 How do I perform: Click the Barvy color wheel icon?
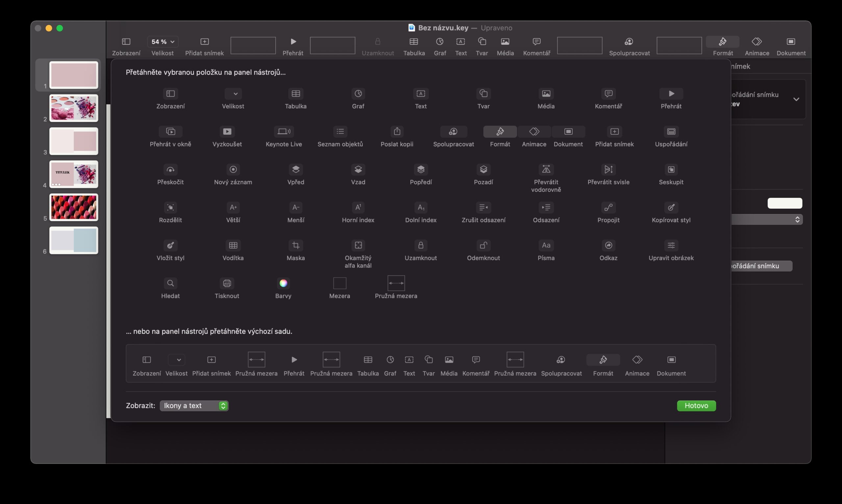point(283,283)
